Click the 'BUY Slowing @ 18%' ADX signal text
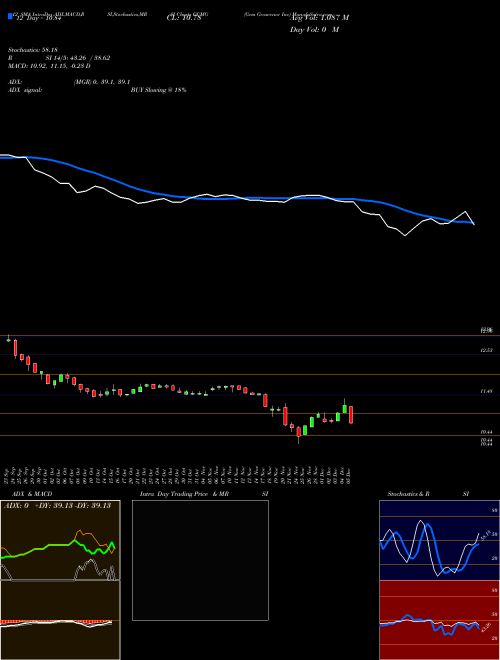500x660 pixels. point(158,90)
